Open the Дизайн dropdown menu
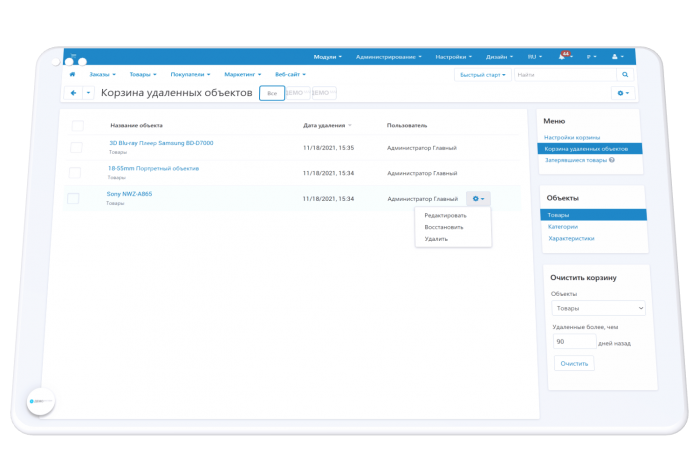700x466 pixels. click(x=499, y=57)
